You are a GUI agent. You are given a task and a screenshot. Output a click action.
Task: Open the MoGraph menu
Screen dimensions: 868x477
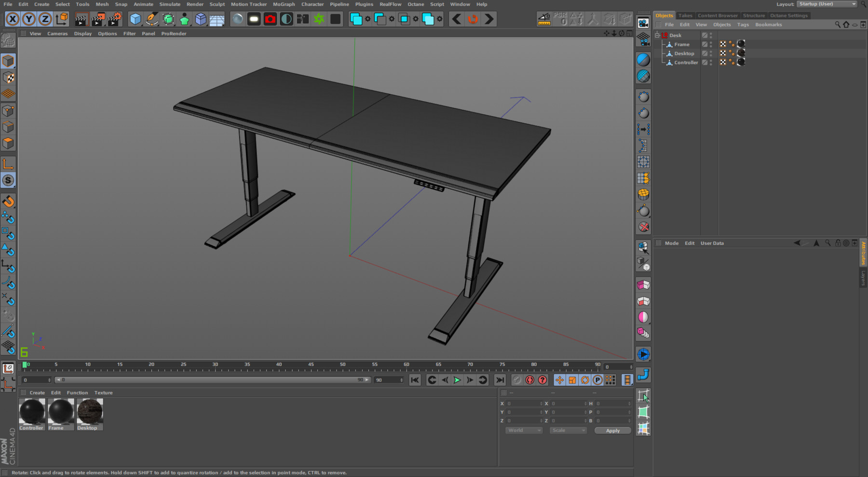(x=284, y=4)
